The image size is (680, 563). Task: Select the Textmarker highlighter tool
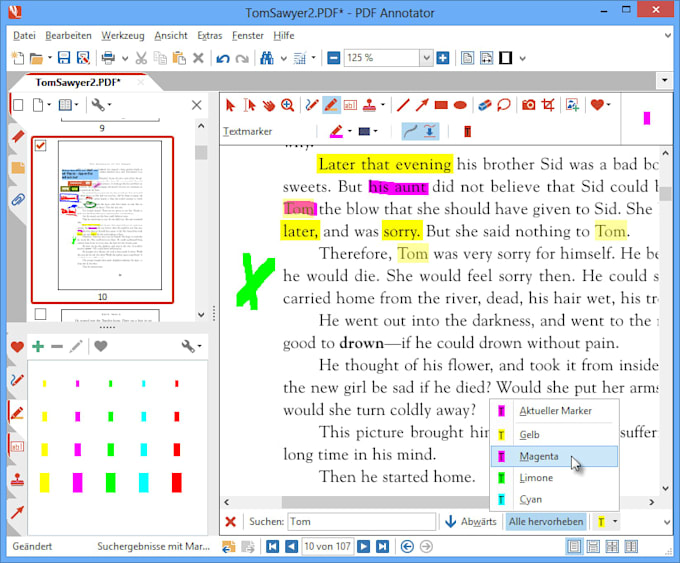(x=331, y=105)
